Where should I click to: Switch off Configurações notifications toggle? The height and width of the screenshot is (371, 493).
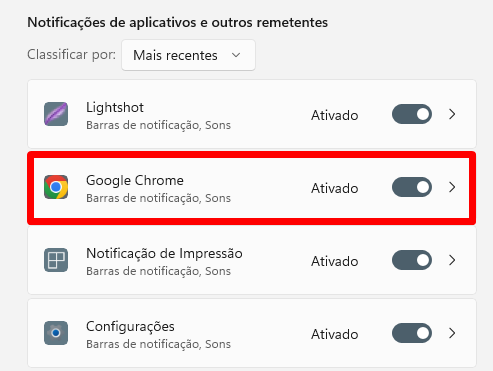coord(412,333)
